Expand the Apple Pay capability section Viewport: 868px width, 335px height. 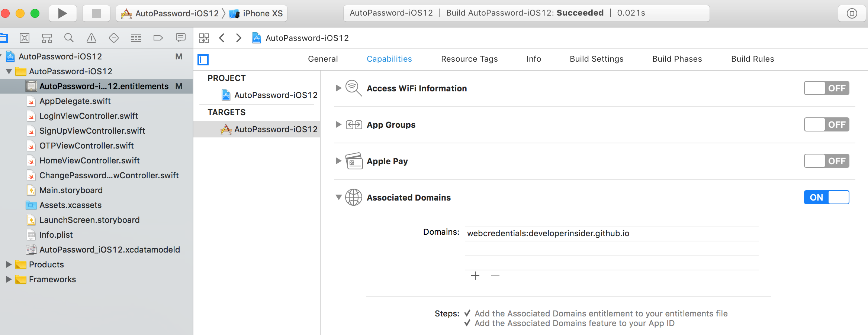point(338,161)
